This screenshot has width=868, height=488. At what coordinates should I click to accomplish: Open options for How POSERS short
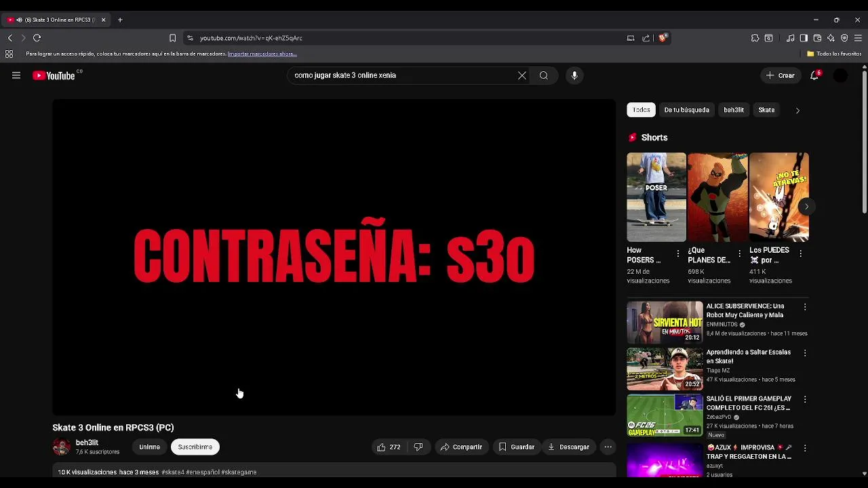[678, 253]
